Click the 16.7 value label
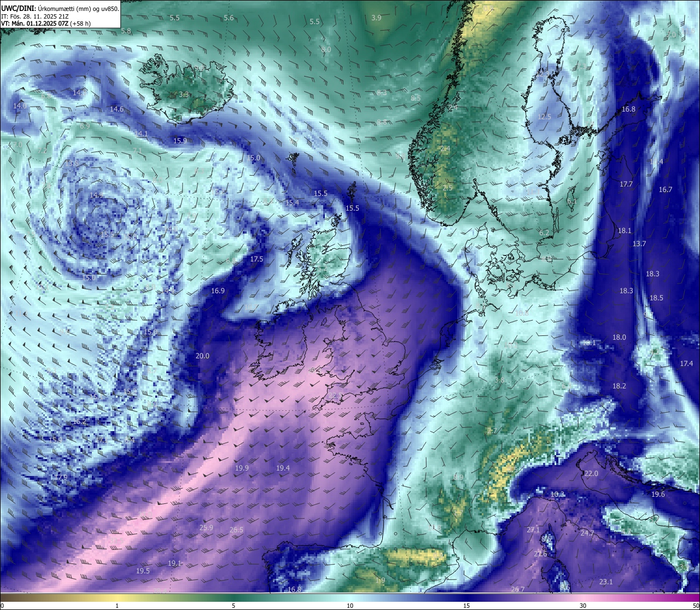This screenshot has width=700, height=610. pos(665,190)
